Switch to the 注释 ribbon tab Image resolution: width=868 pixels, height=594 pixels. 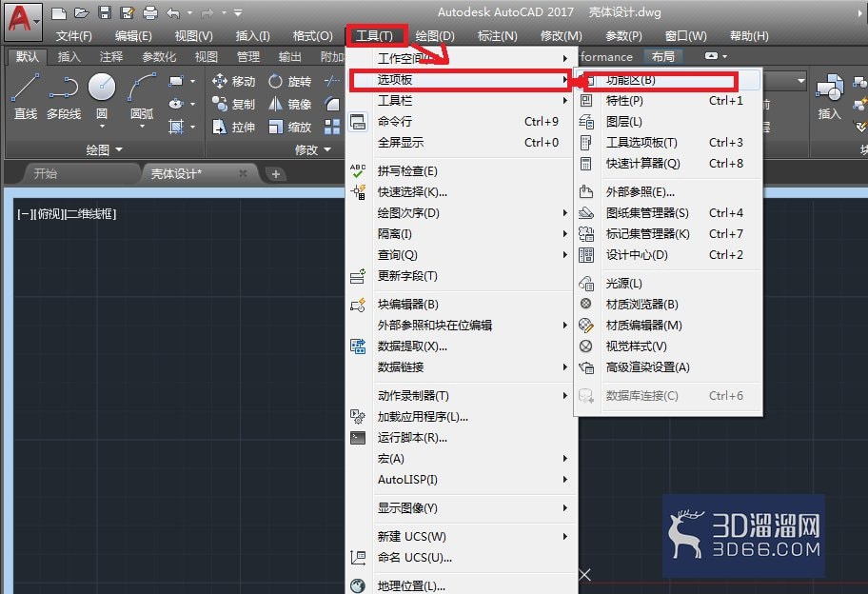point(110,56)
